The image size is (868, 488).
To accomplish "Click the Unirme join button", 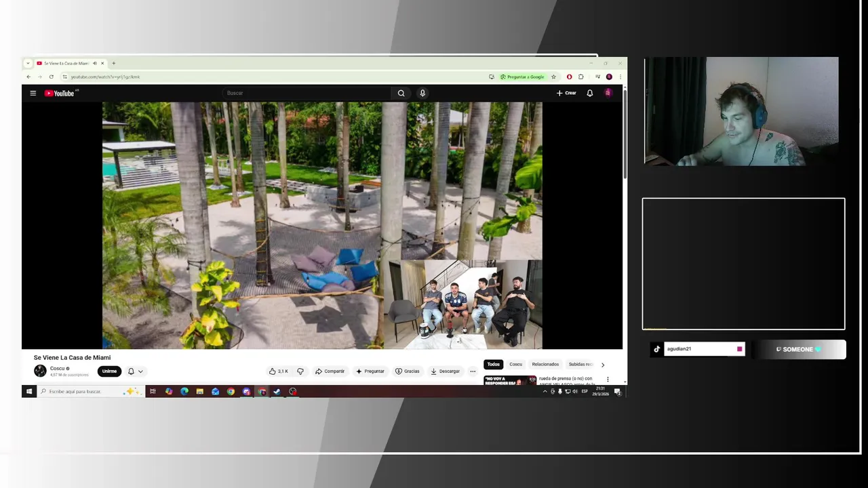I will [109, 371].
